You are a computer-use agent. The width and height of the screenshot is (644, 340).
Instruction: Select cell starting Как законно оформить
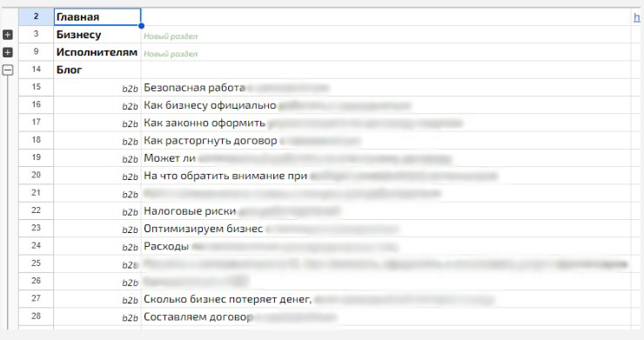pyautogui.click(x=386, y=123)
